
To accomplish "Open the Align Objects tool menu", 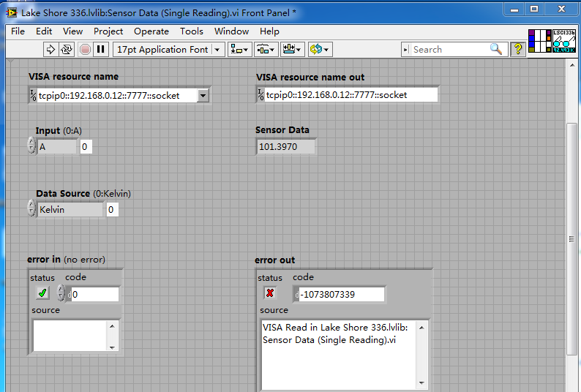I will tap(239, 49).
